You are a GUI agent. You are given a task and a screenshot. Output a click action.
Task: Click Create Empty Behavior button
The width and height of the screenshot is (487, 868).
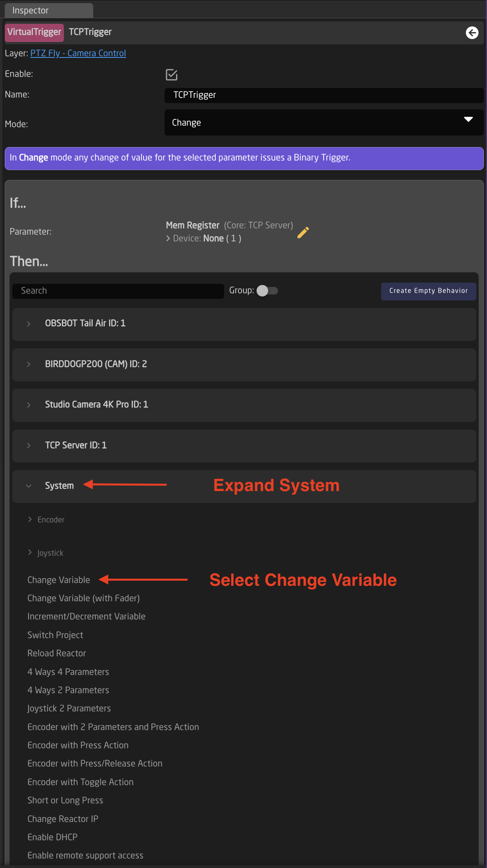tap(428, 291)
